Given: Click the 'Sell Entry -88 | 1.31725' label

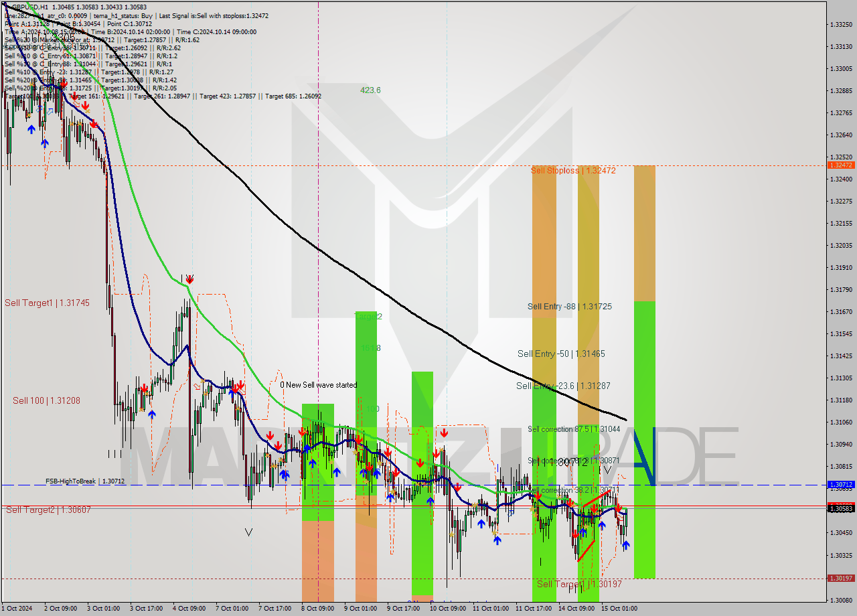Looking at the screenshot, I should (570, 307).
